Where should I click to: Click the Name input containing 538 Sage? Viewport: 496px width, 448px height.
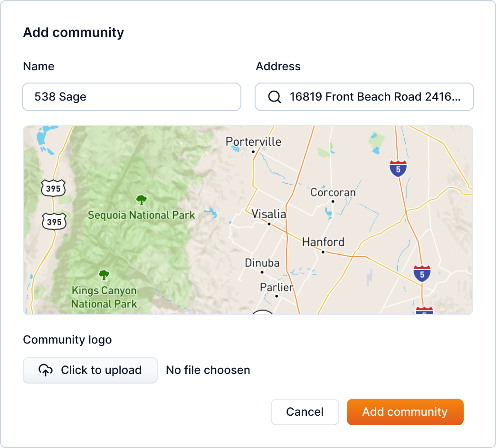pyautogui.click(x=132, y=97)
